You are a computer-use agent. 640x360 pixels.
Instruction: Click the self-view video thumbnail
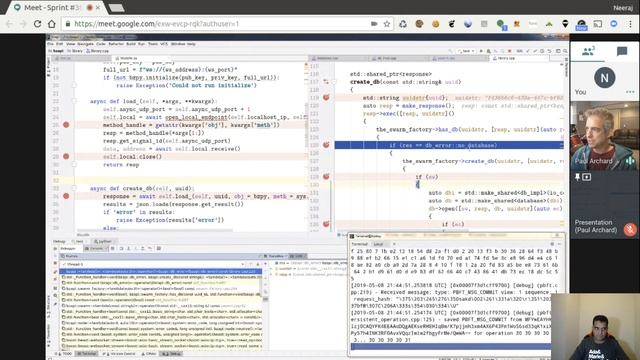coord(595,327)
